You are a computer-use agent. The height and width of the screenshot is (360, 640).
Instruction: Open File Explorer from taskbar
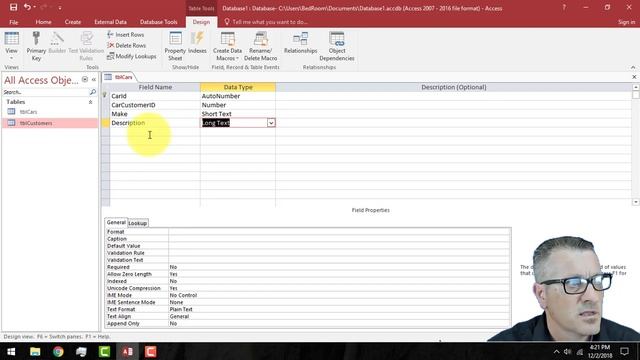tap(35, 351)
